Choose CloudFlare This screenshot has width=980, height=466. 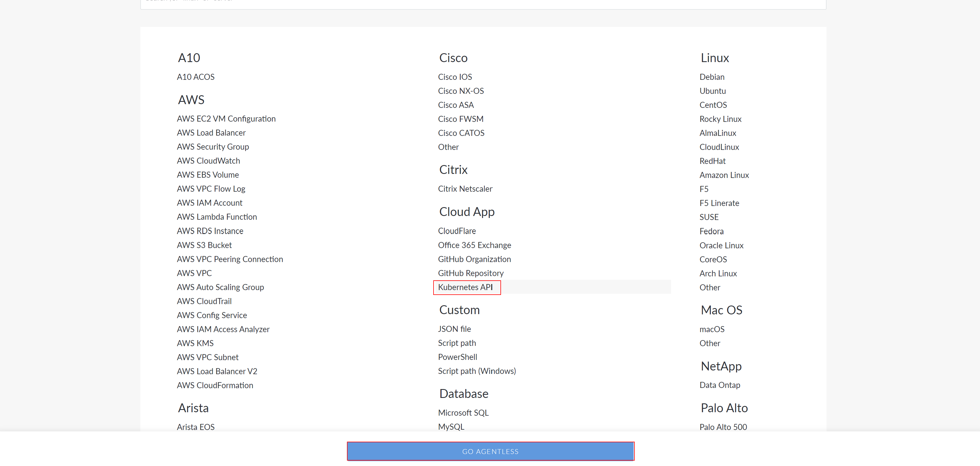(x=456, y=231)
